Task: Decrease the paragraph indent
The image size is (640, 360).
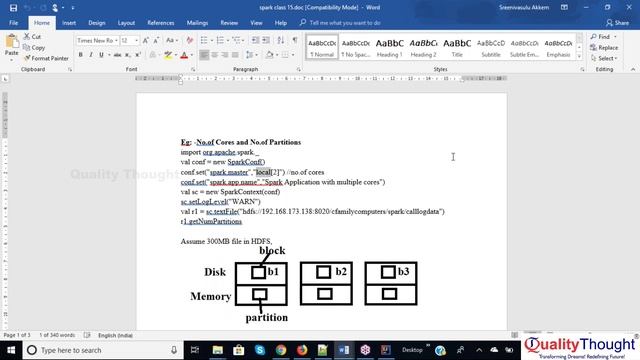Action: point(255,40)
